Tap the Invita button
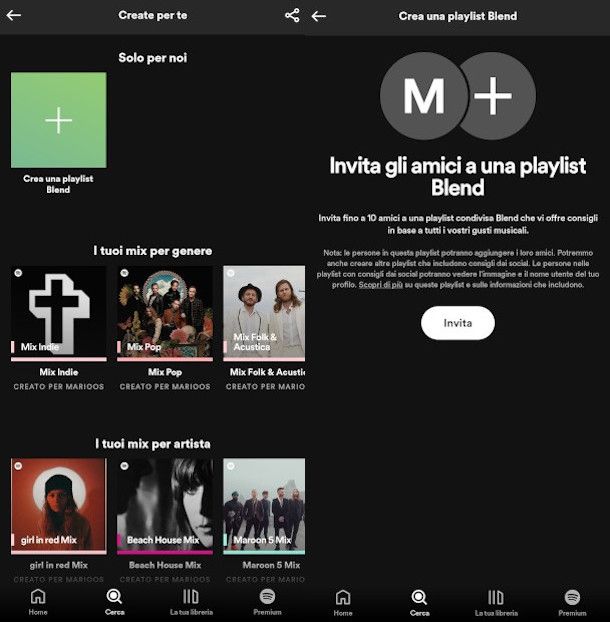 coord(458,323)
